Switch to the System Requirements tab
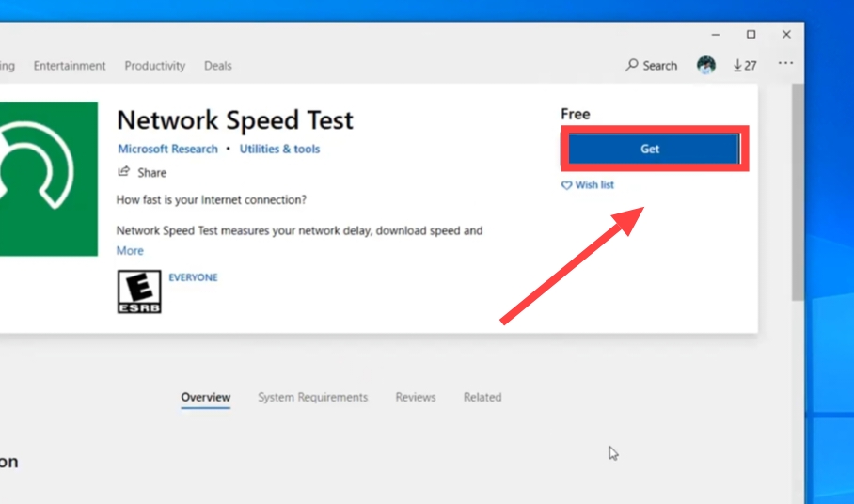This screenshot has width=854, height=504. pos(312,398)
